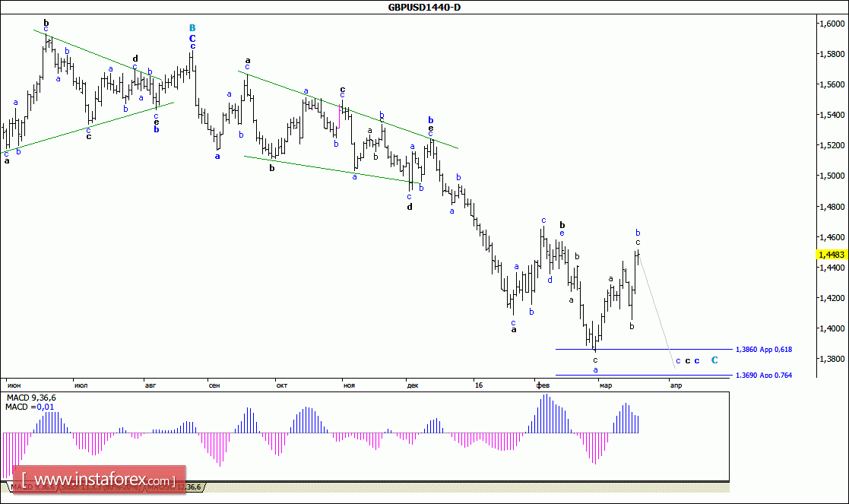The image size is (849, 504).
Task: Click the 1,5600 price axis label
Action: [x=832, y=84]
